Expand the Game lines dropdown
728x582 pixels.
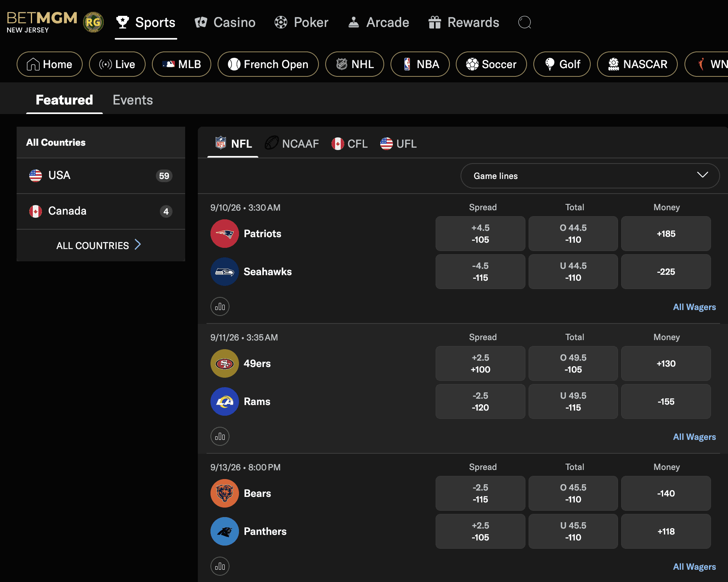590,176
